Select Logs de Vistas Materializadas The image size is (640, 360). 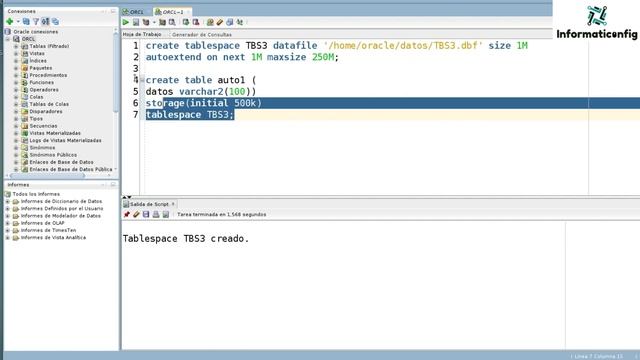pyautogui.click(x=65, y=140)
